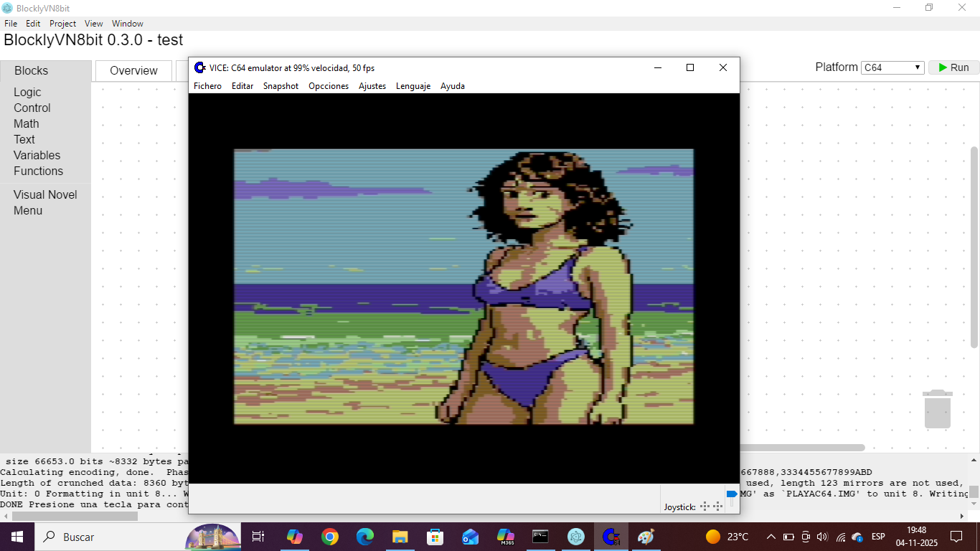
Task: Click the trash can in Blockly workspace
Action: pyautogui.click(x=938, y=409)
